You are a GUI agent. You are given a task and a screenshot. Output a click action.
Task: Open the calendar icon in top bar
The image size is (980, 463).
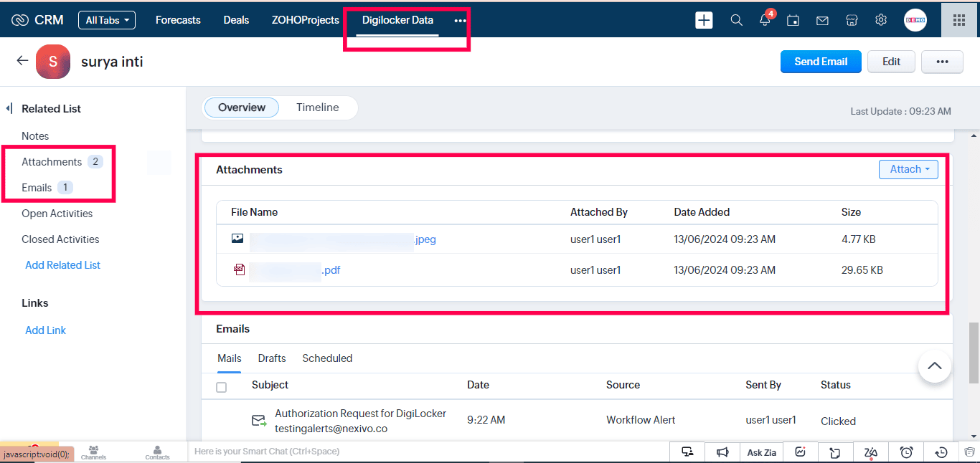point(793,20)
